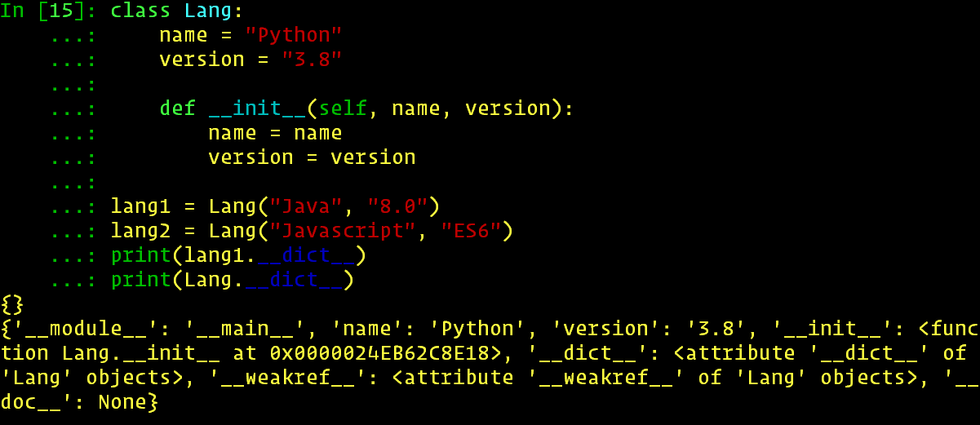Click the '__module__' key in output
Screen dimensions: 980x425
tap(86, 329)
